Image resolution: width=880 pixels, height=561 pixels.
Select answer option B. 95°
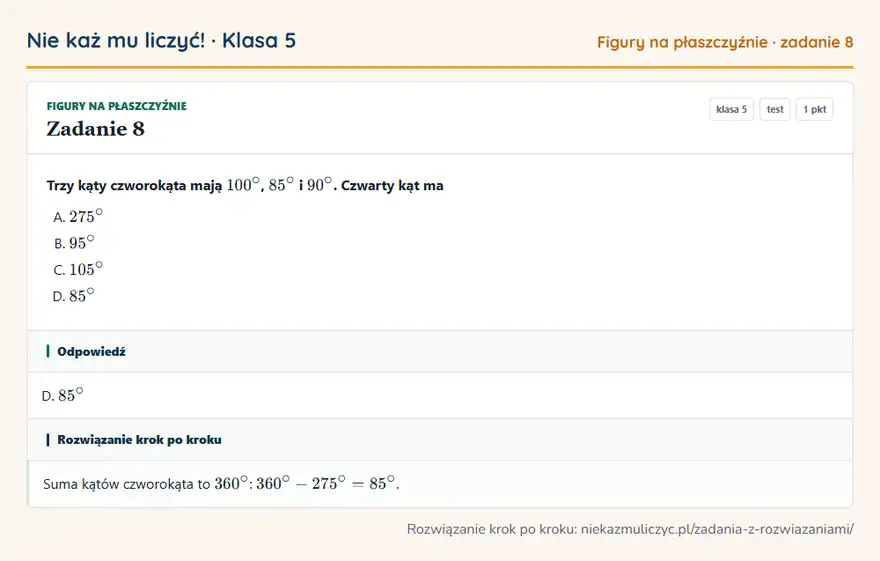(x=74, y=242)
